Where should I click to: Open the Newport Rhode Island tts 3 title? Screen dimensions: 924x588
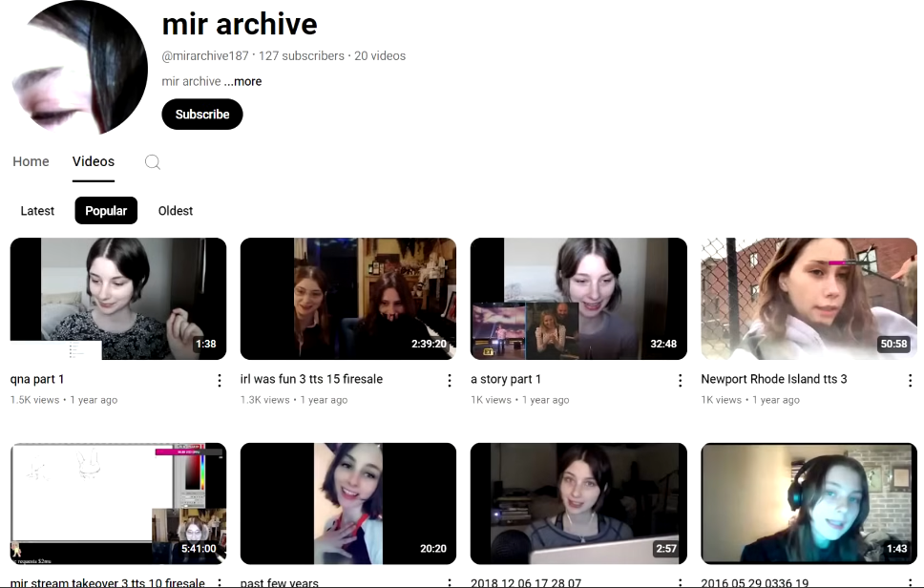[x=773, y=380]
